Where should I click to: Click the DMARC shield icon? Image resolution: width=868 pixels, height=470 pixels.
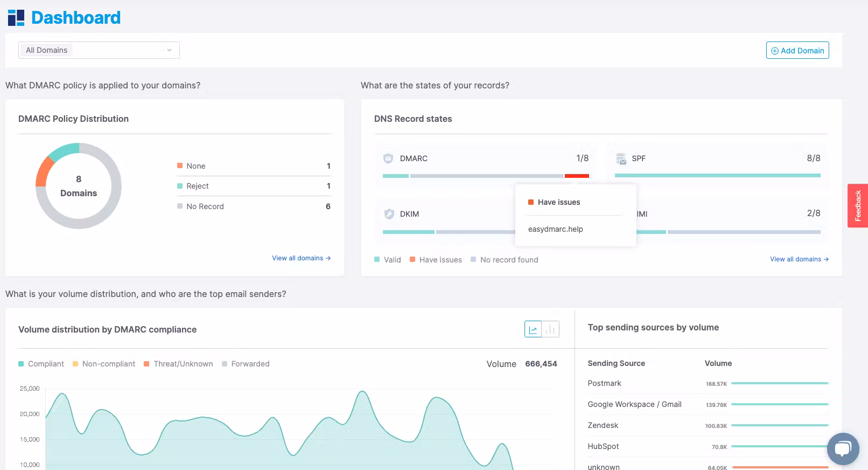(388, 158)
